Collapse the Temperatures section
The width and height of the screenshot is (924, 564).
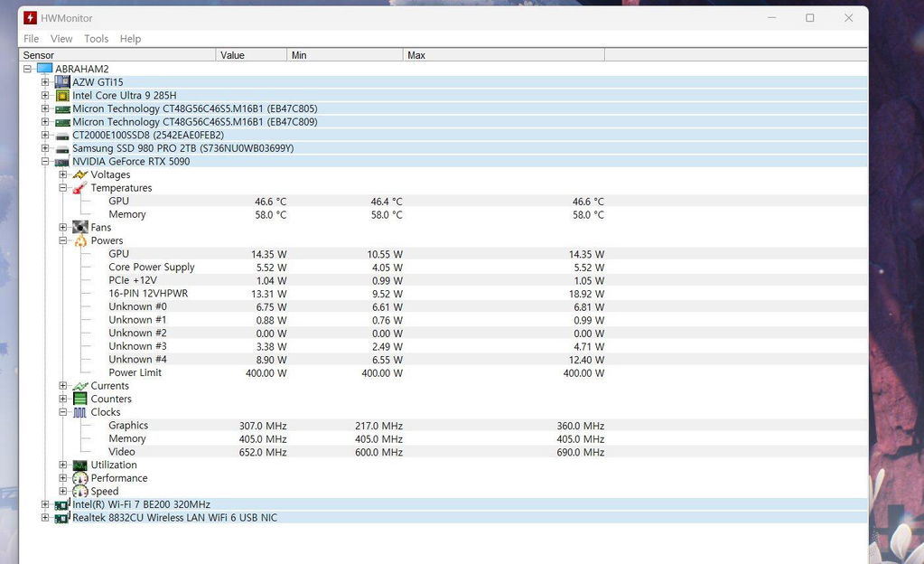click(63, 188)
